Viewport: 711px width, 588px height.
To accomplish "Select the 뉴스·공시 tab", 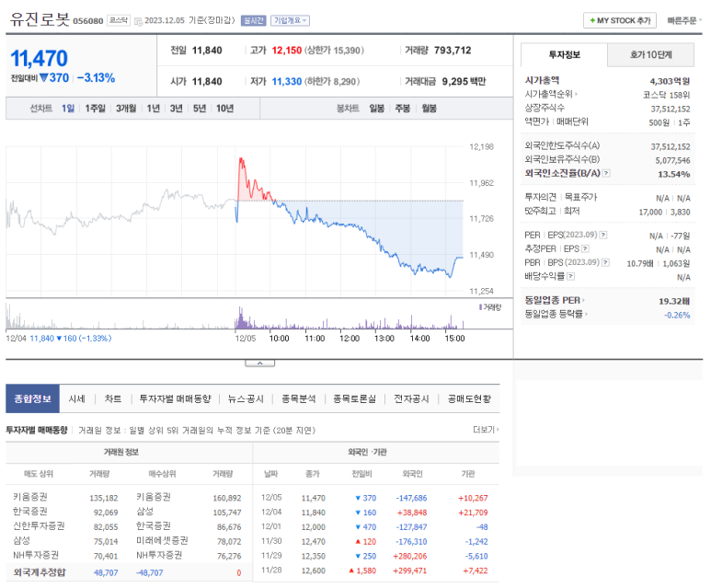I will coord(246,398).
